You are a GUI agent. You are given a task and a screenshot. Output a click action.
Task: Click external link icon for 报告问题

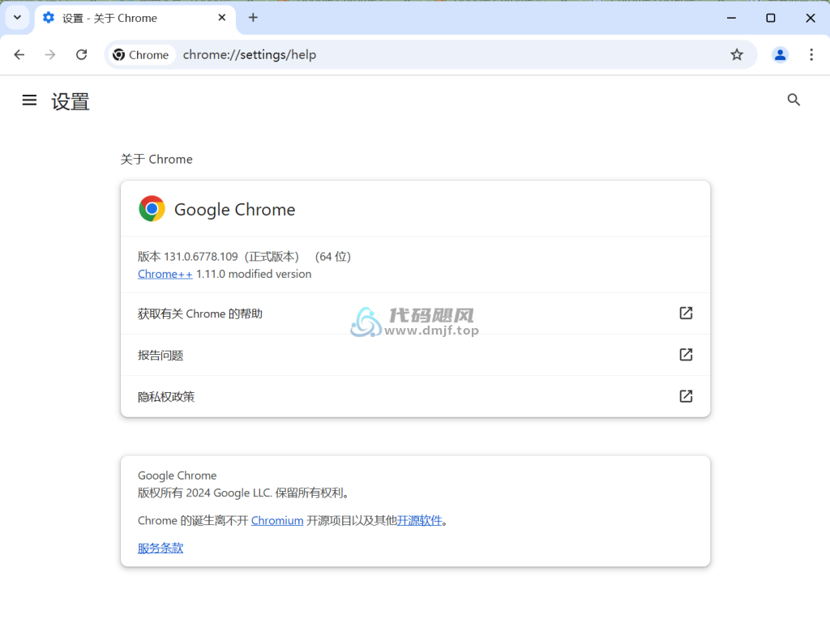686,355
